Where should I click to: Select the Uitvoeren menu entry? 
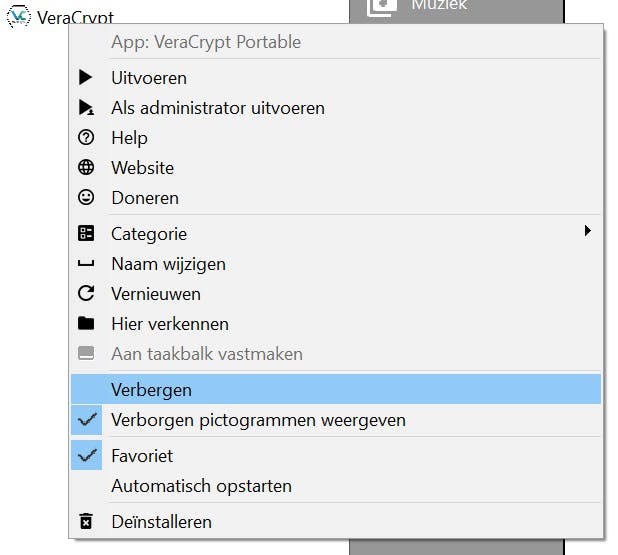(149, 77)
